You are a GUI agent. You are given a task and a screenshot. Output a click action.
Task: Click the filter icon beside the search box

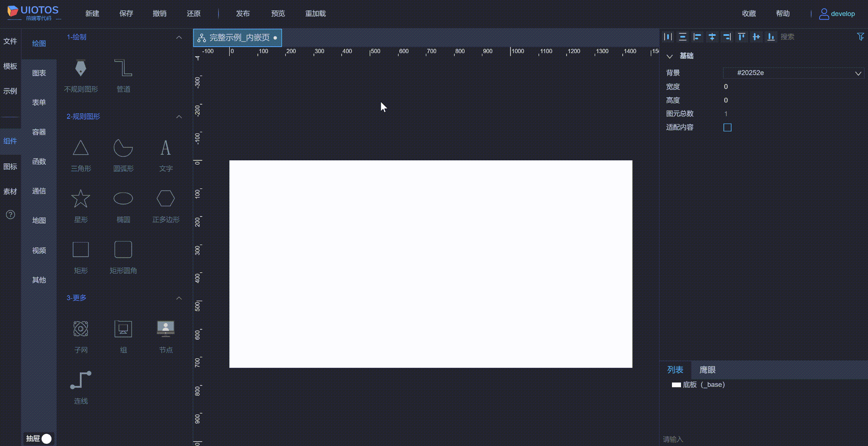(860, 37)
